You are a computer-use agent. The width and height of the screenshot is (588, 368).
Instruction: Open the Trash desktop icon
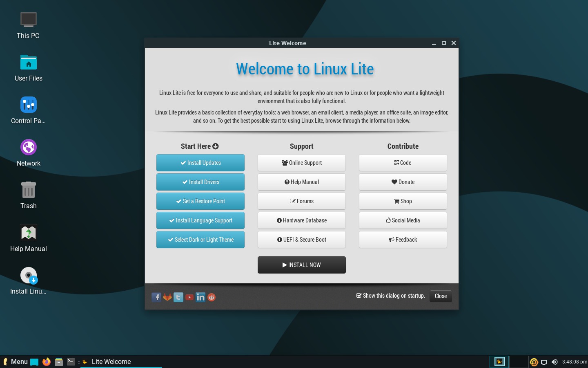point(29,190)
